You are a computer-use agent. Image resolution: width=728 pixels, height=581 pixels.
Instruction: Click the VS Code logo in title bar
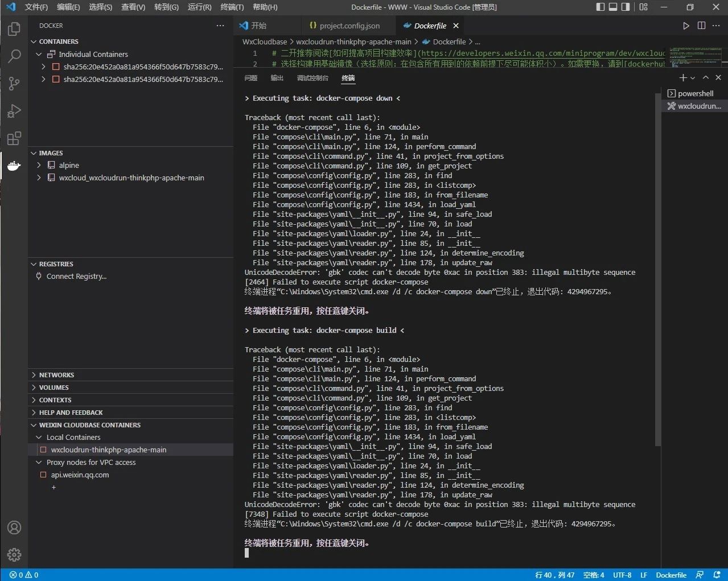click(10, 7)
